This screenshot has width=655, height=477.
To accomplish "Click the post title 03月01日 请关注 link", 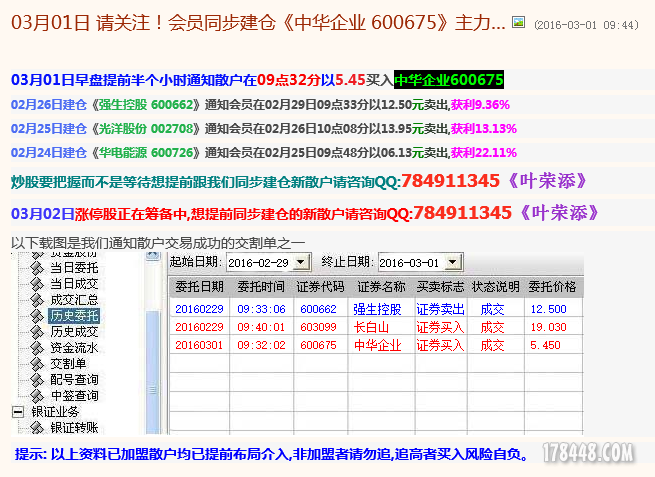I will (258, 23).
